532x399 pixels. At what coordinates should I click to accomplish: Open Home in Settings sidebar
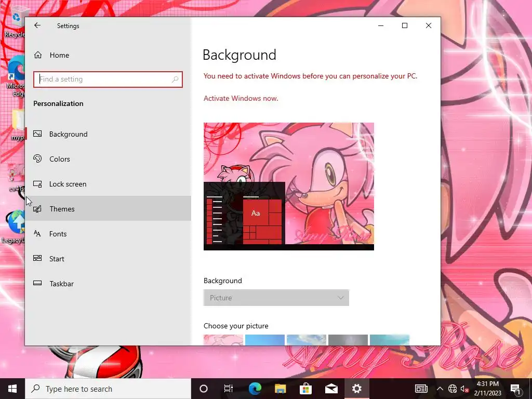pos(108,55)
